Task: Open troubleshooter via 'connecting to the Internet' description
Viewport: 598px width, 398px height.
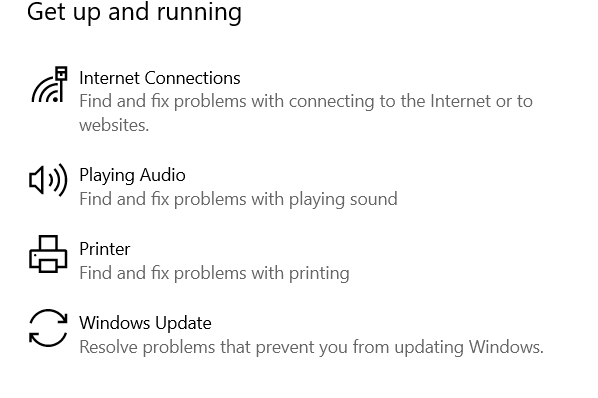Action: point(306,113)
